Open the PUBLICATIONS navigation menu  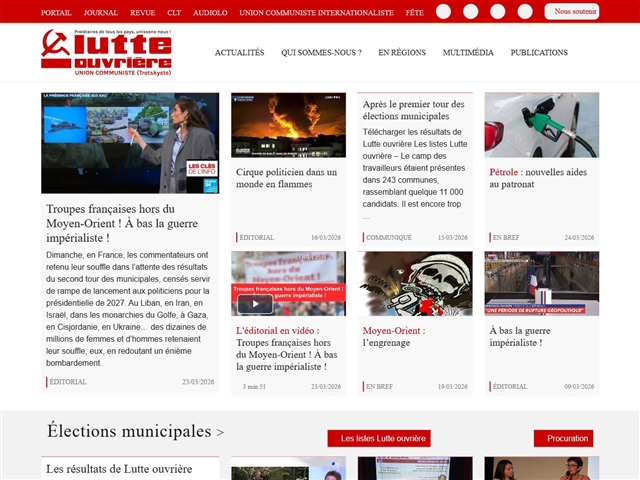539,52
